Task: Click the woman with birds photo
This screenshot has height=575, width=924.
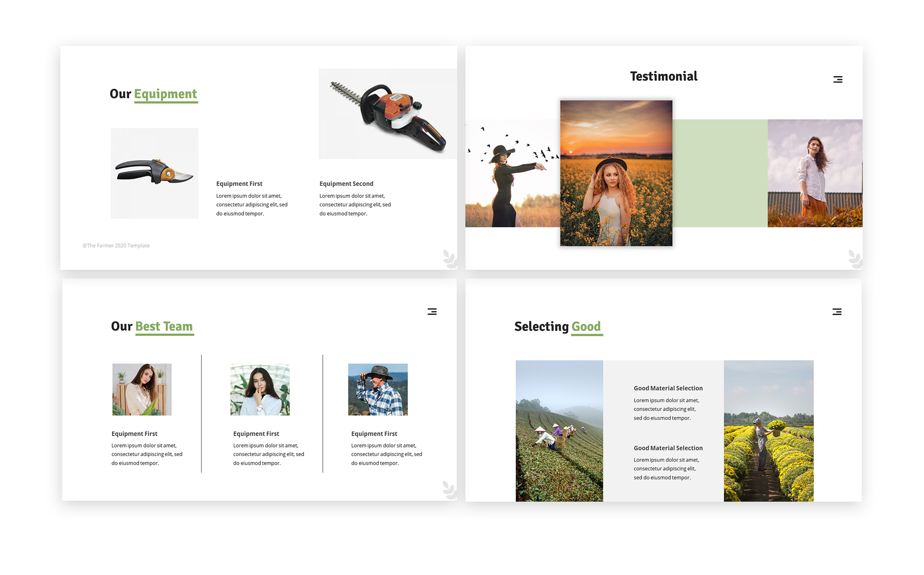Action: [x=513, y=173]
